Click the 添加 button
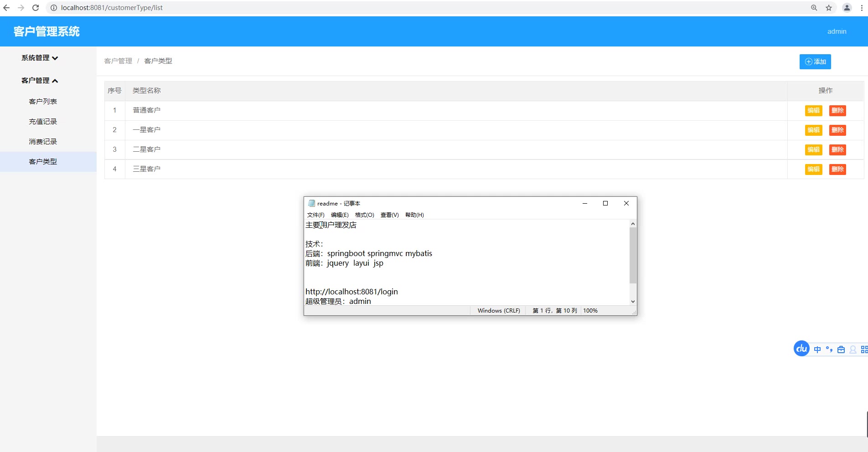 tap(815, 62)
